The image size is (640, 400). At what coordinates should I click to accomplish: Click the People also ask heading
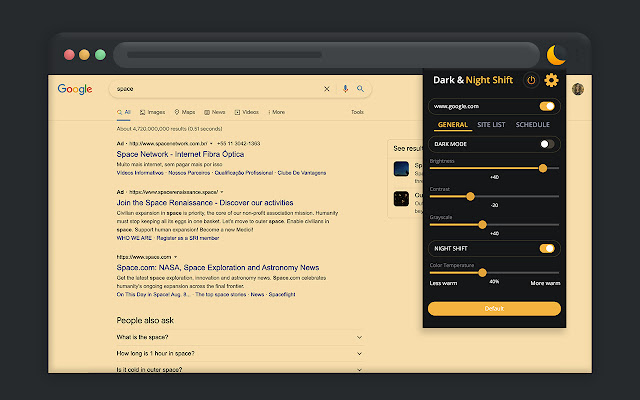tap(145, 320)
